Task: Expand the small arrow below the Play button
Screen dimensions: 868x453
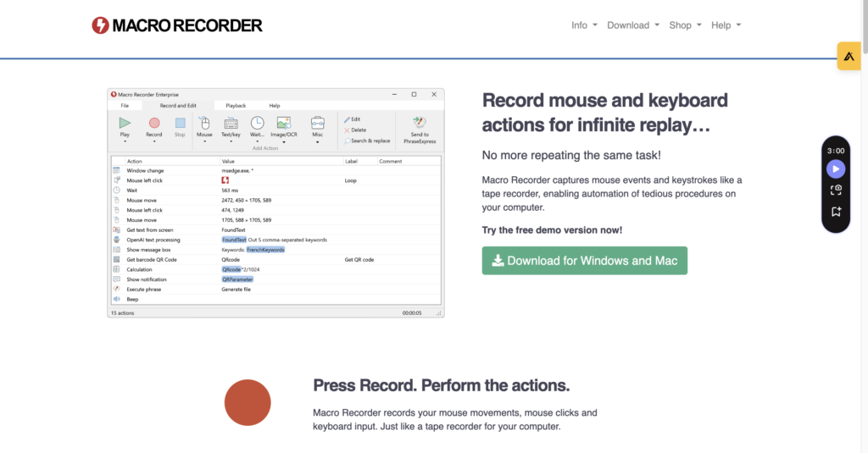Action: (125, 141)
